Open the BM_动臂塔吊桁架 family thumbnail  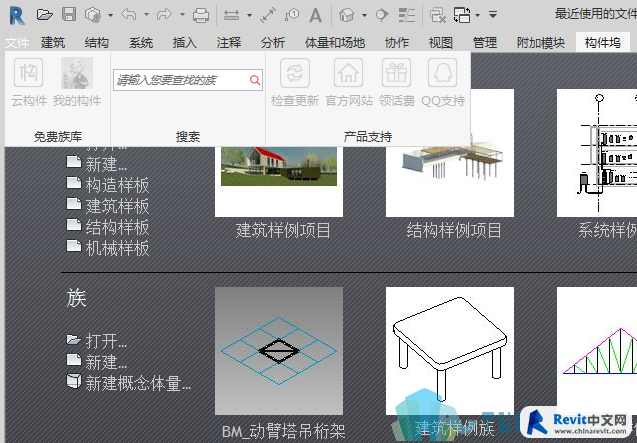pos(279,351)
